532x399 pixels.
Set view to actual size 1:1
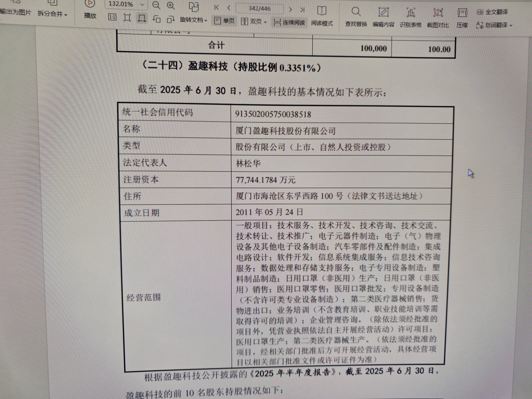tap(112, 17)
